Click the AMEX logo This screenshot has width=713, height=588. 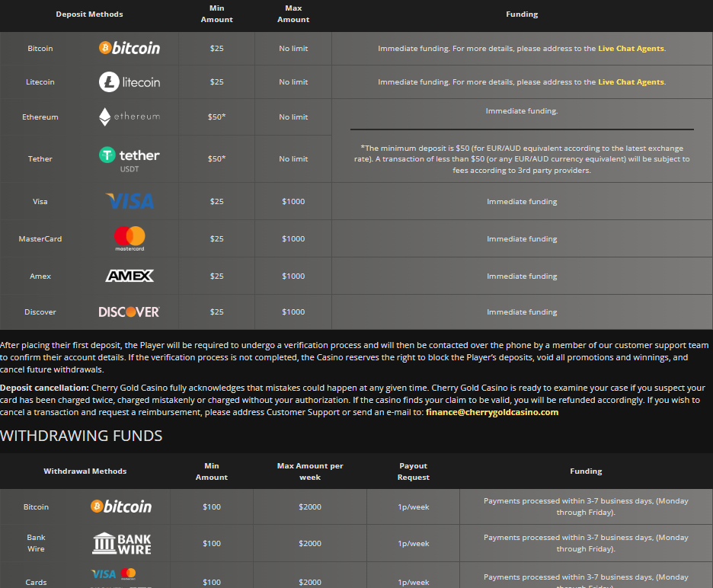[129, 276]
